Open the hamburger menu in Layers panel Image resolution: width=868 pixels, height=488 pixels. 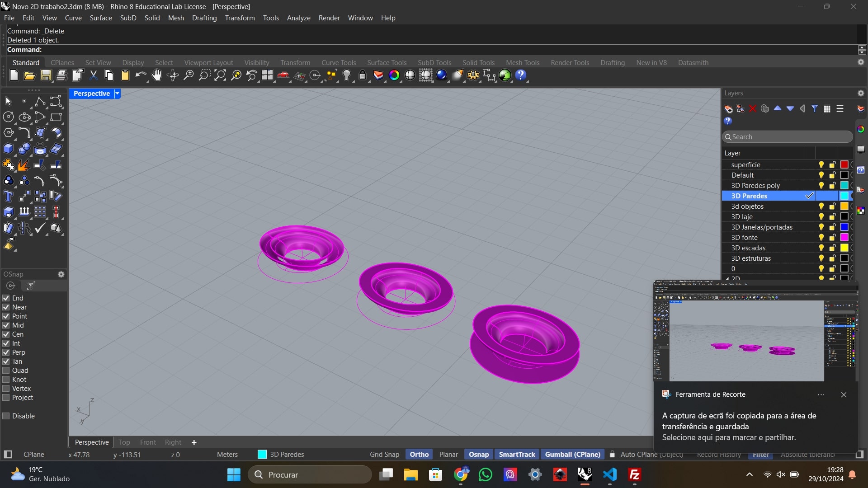click(840, 108)
